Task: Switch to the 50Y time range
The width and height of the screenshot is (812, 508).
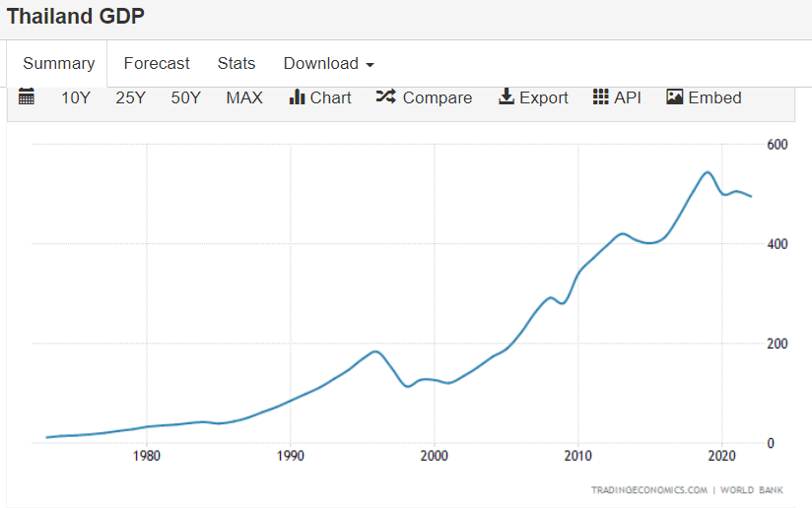Action: (185, 97)
